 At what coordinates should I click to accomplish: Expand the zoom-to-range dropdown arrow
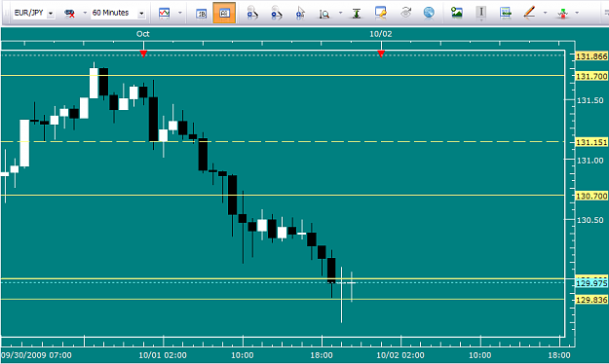(x=341, y=13)
